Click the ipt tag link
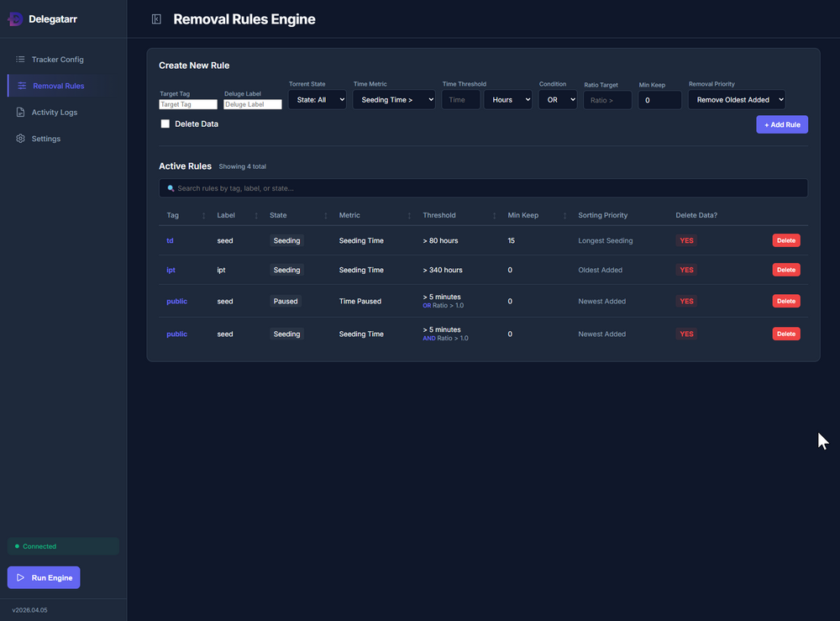The image size is (840, 621). pyautogui.click(x=171, y=270)
